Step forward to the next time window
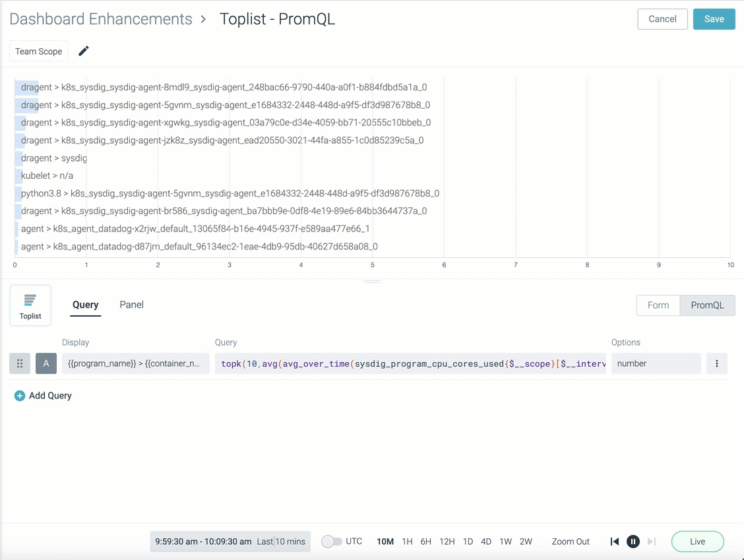The height and width of the screenshot is (560, 744). tap(652, 542)
